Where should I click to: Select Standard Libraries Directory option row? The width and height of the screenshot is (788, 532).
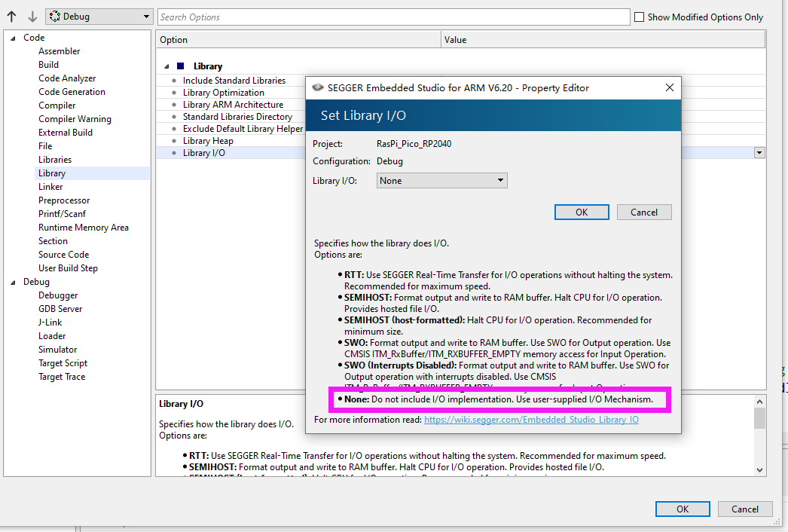(x=238, y=117)
